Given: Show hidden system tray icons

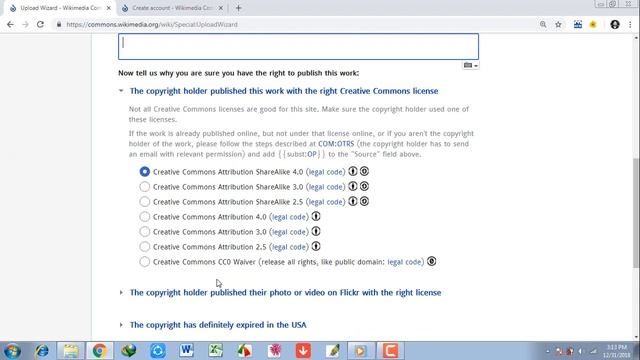Looking at the screenshot, I should click(547, 351).
